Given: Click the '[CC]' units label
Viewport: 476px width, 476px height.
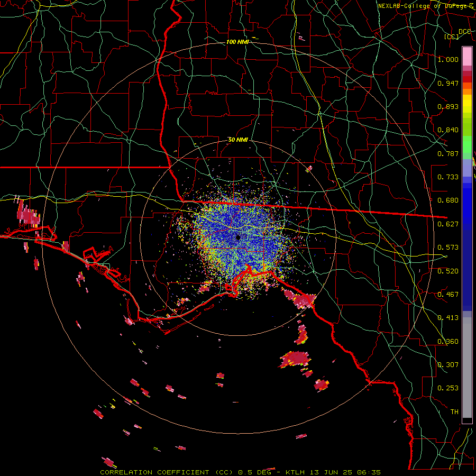Looking at the screenshot, I should [x=452, y=36].
